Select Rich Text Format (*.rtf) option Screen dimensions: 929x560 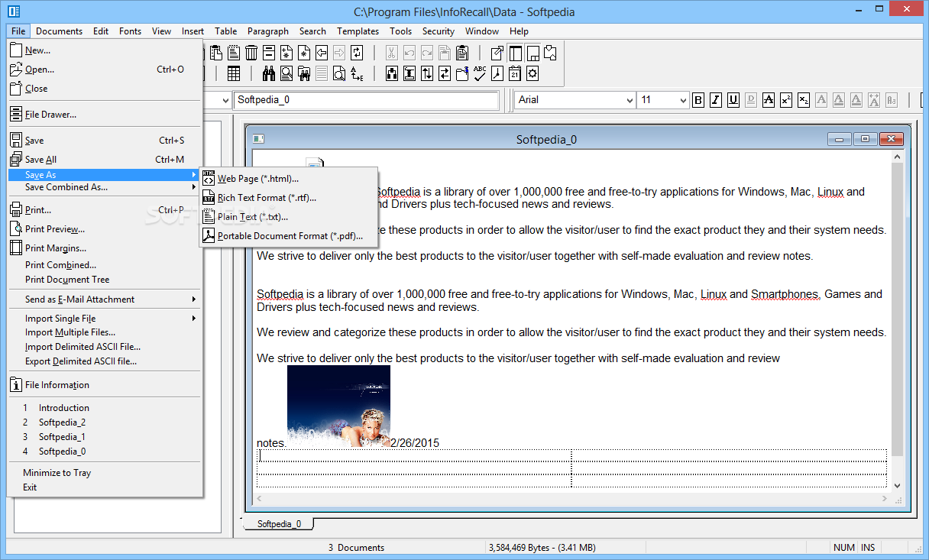289,198
